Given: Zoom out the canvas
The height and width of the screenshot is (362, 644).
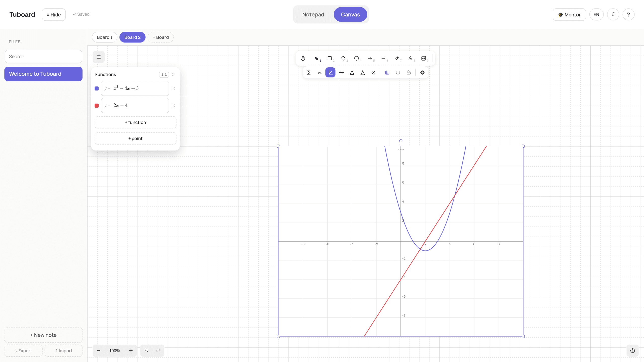Looking at the screenshot, I should pos(99,351).
